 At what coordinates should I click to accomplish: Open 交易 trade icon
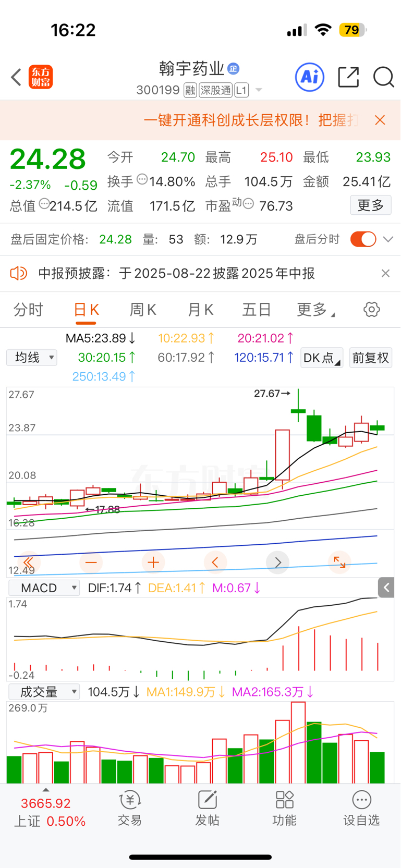point(130,809)
